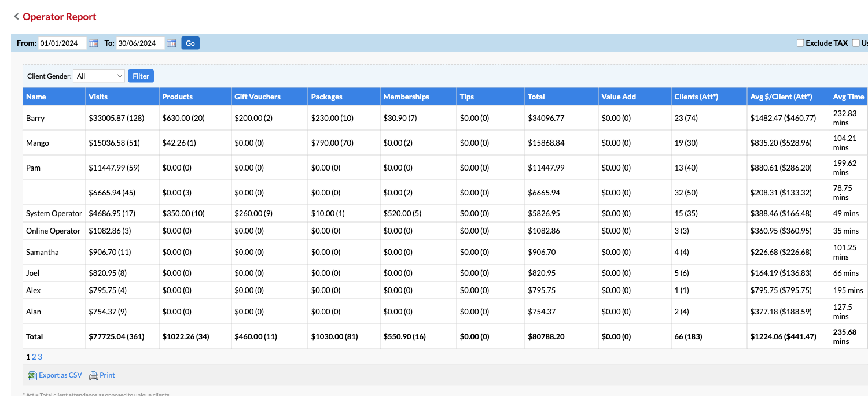Open the To date calendar picker icon

point(171,43)
